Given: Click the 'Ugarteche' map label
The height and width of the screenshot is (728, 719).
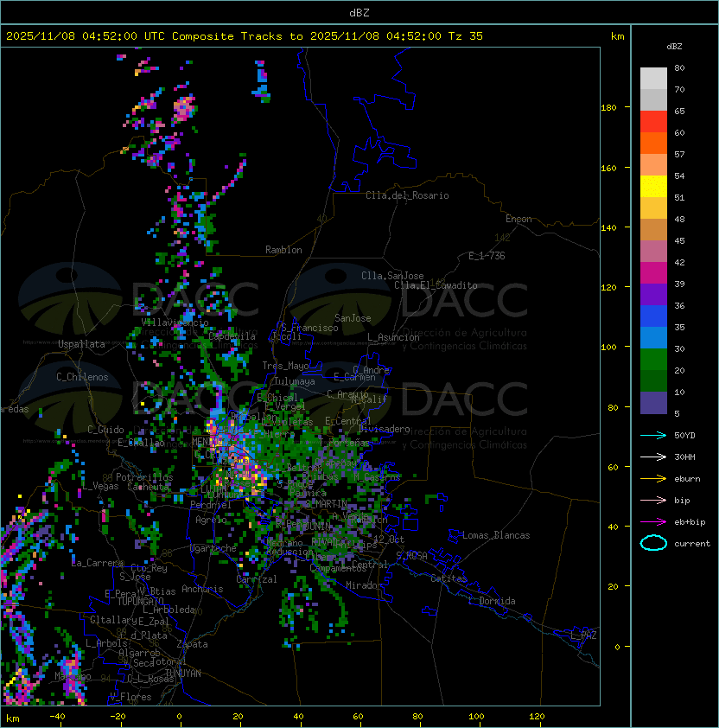Looking at the screenshot, I should (x=213, y=548).
